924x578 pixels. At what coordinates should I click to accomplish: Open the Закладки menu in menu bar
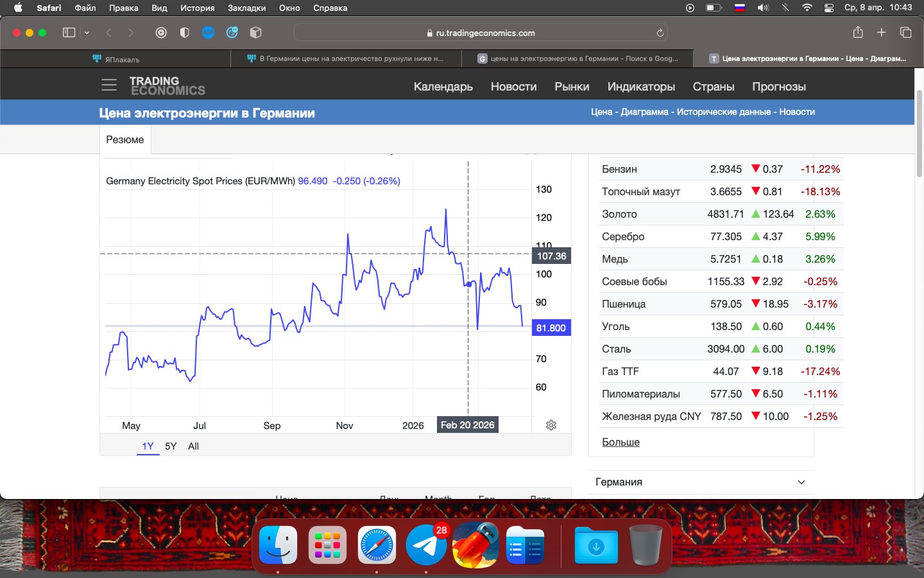coord(246,8)
